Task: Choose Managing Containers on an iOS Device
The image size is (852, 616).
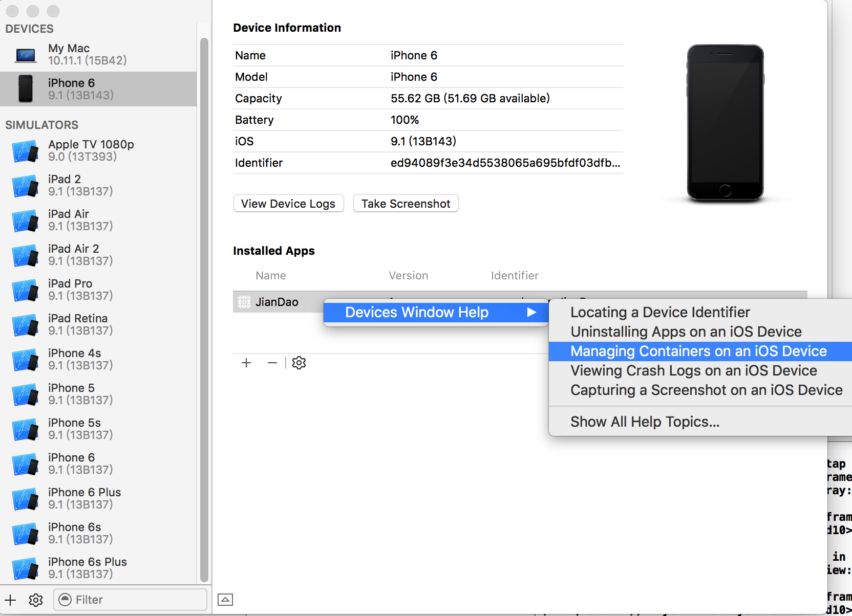Action: [700, 351]
